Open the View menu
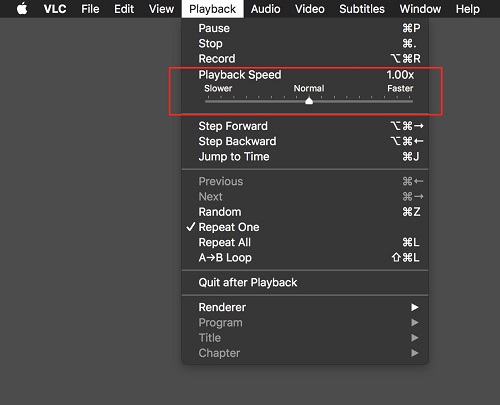Viewport: 500px width, 405px height. [x=161, y=9]
